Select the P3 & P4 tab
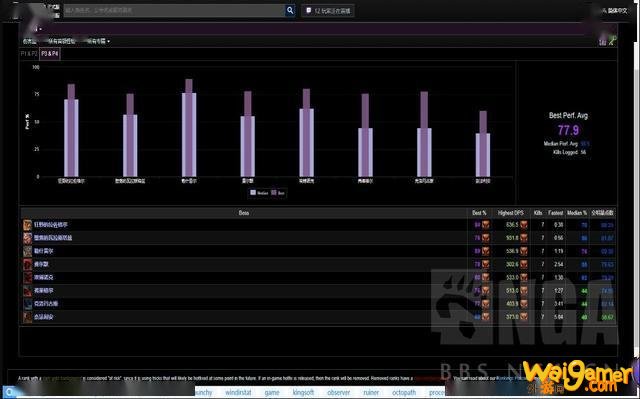 pyautogui.click(x=50, y=54)
